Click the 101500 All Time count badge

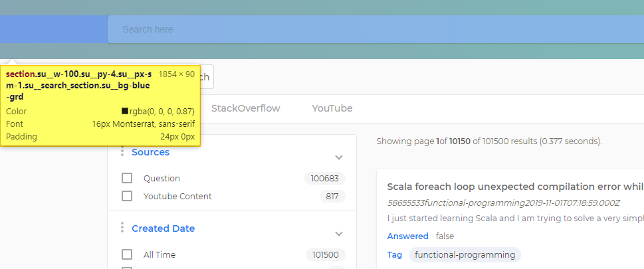(x=325, y=254)
